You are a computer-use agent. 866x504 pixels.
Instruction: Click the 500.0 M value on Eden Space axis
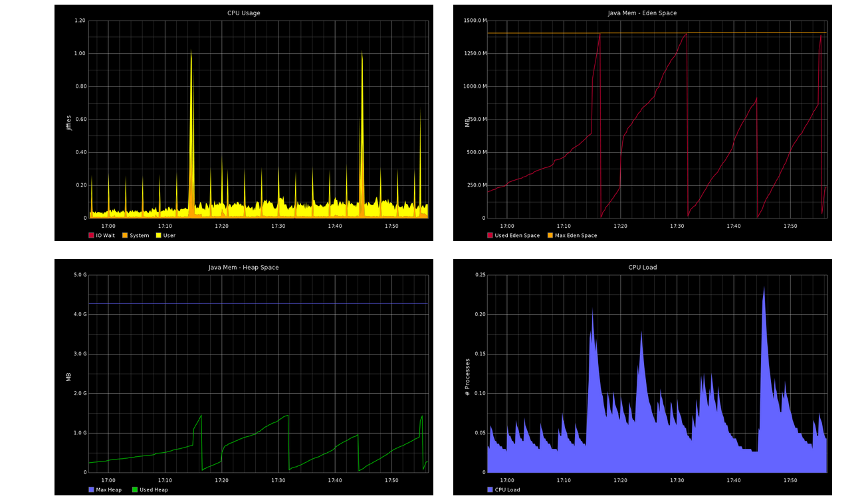tap(476, 152)
